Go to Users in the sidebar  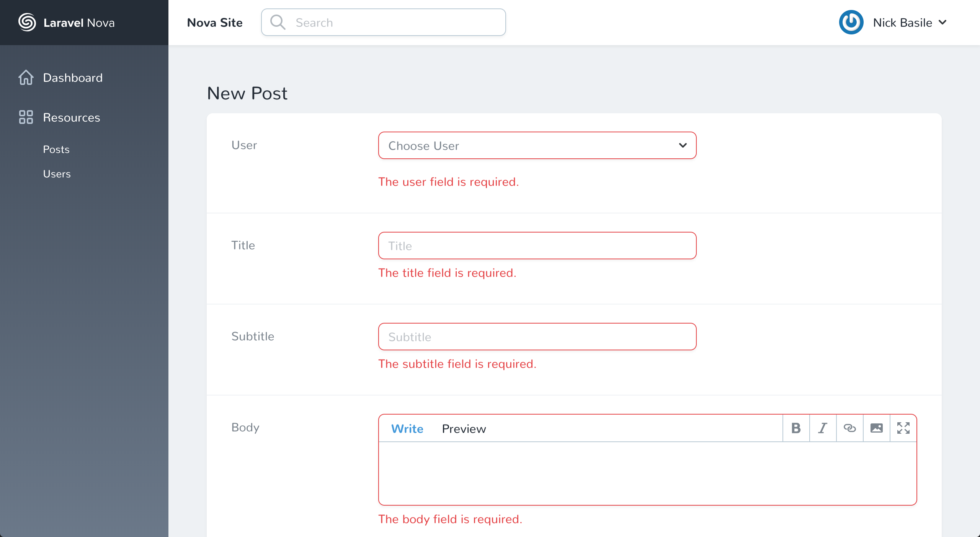click(x=57, y=174)
